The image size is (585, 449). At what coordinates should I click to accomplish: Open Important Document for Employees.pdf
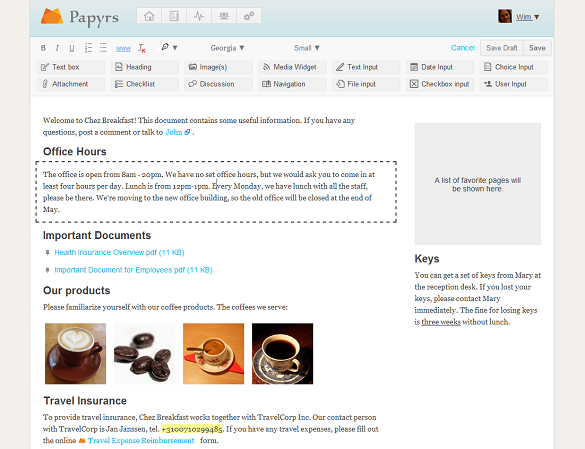coord(133,270)
